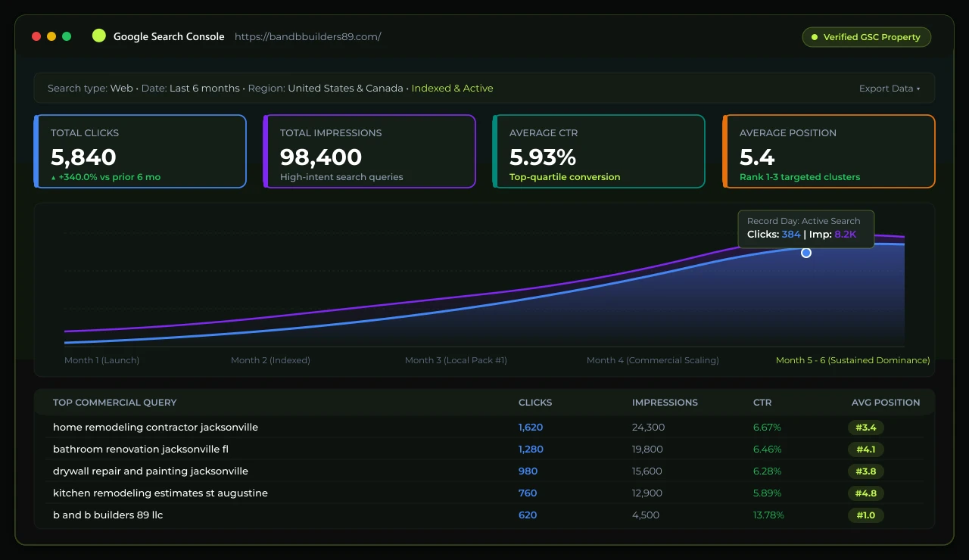Select the Total Impressions metric card
Viewport: 969px width, 560px height.
coord(369,151)
